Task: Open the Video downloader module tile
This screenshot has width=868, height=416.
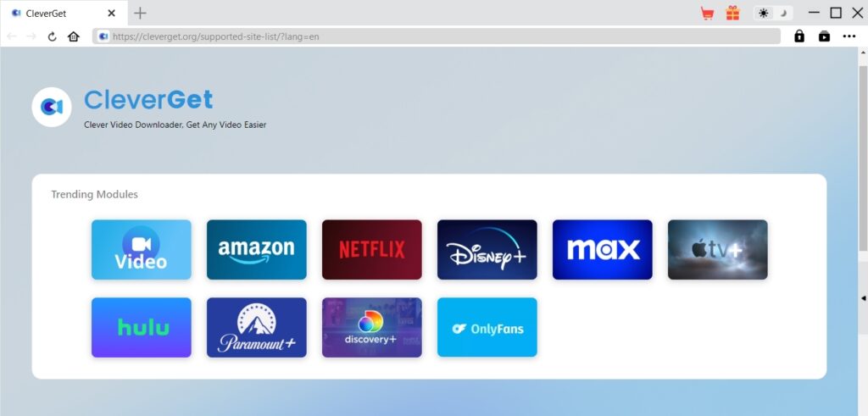Action: pyautogui.click(x=142, y=249)
